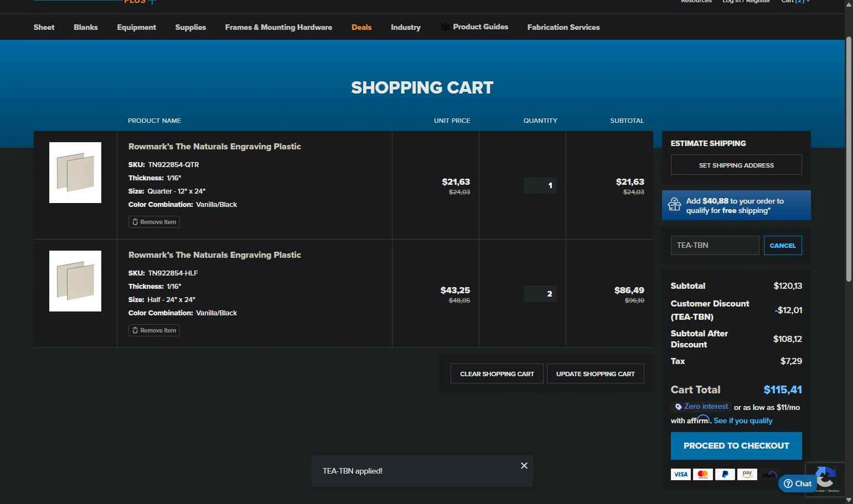Image resolution: width=853 pixels, height=504 pixels.
Task: Open the Sheet menu
Action: click(x=44, y=27)
